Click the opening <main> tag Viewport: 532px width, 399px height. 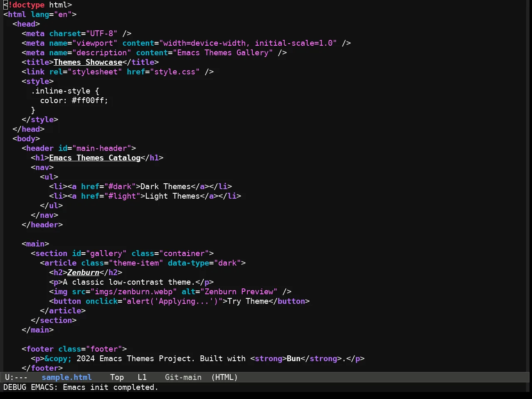35,244
